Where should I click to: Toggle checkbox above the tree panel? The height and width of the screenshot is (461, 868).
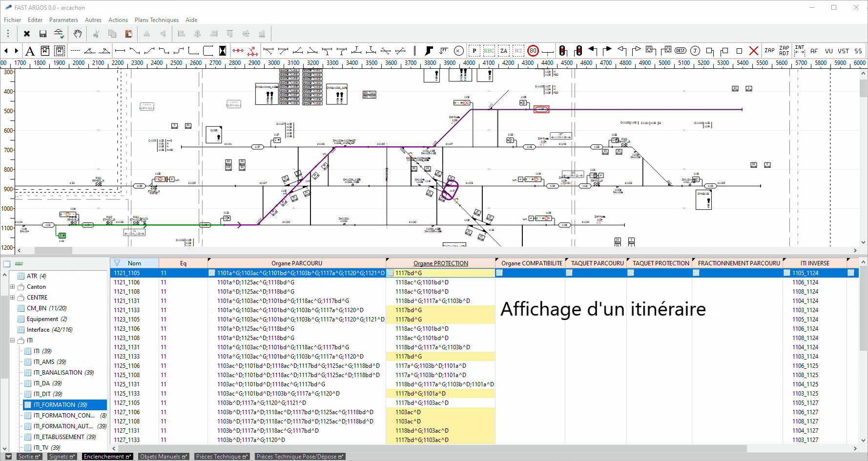[7, 264]
